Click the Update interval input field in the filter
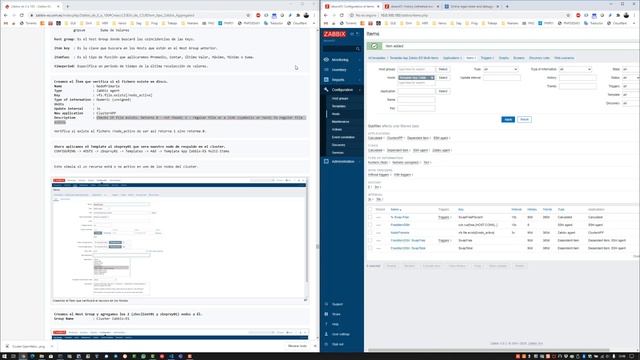 point(502,78)
